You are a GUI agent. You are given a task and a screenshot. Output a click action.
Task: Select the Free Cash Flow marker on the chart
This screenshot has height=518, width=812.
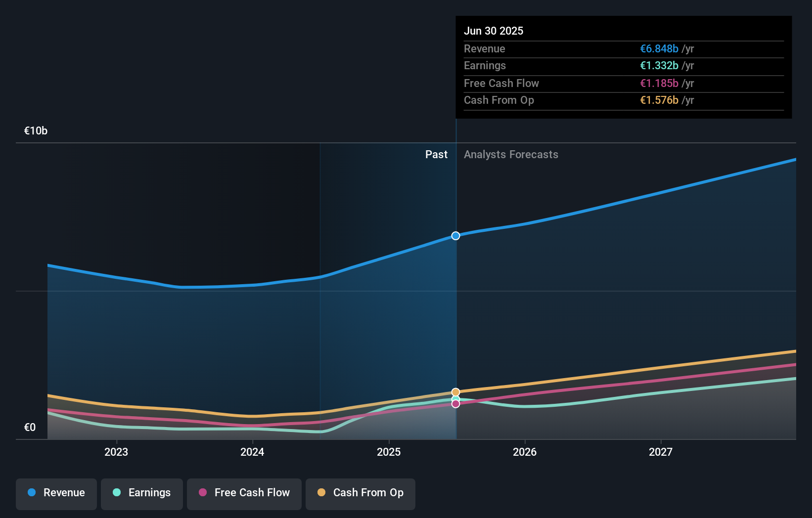455,404
